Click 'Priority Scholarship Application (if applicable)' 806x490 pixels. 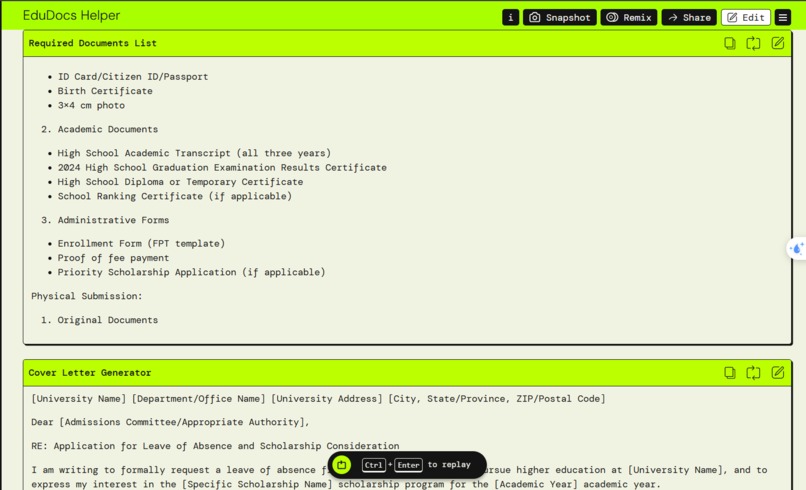click(x=191, y=273)
